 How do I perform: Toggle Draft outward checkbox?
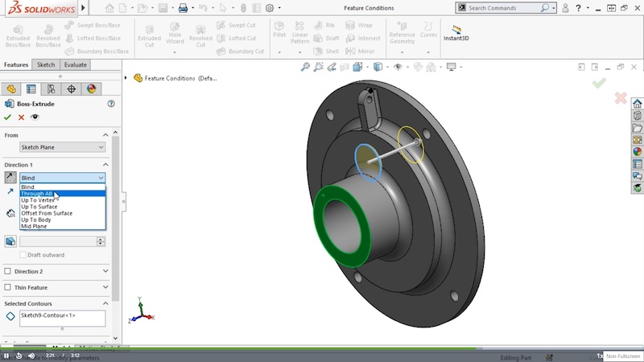(23, 255)
